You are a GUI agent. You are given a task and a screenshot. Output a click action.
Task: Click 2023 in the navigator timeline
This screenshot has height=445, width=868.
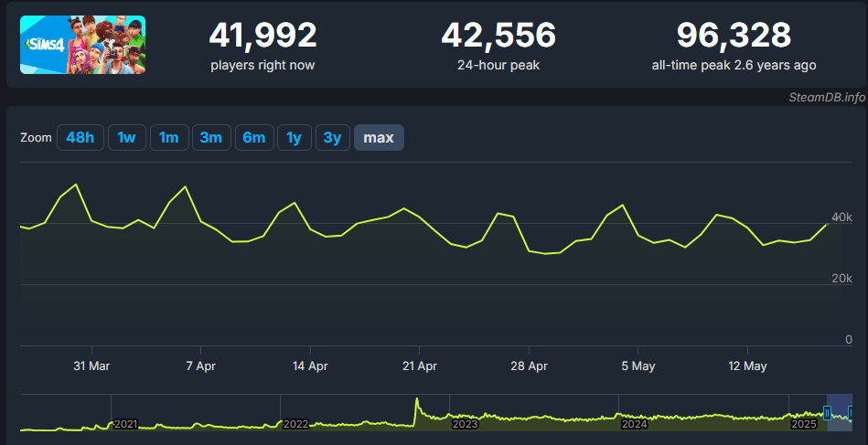(465, 424)
